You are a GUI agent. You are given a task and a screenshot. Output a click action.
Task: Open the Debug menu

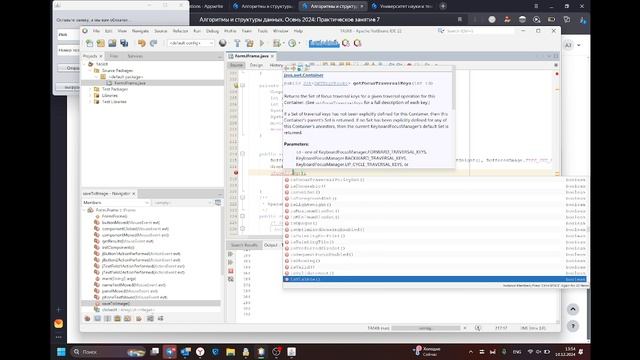click(x=212, y=31)
